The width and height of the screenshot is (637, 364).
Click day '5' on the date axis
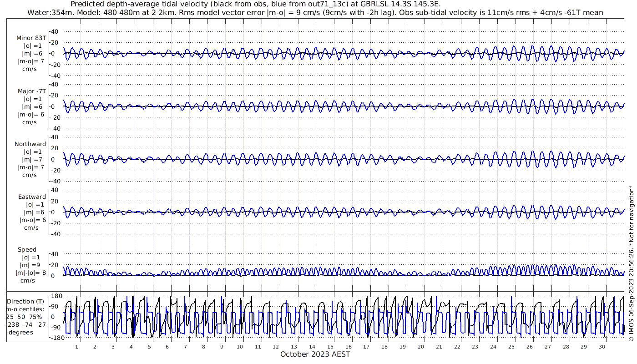click(149, 347)
